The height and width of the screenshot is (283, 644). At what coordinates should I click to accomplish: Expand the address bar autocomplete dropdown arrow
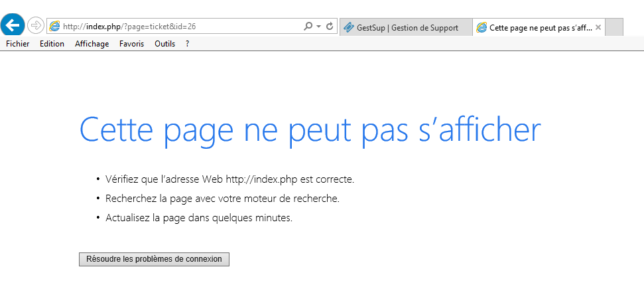coord(319,27)
